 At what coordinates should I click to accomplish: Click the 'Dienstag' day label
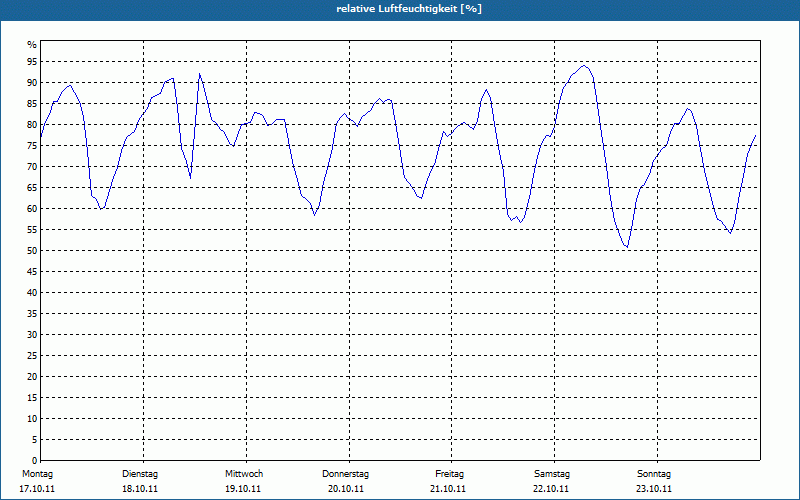140,474
